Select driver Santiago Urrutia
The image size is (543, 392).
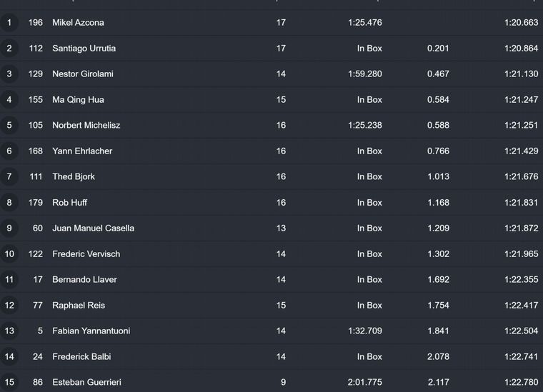(x=84, y=49)
